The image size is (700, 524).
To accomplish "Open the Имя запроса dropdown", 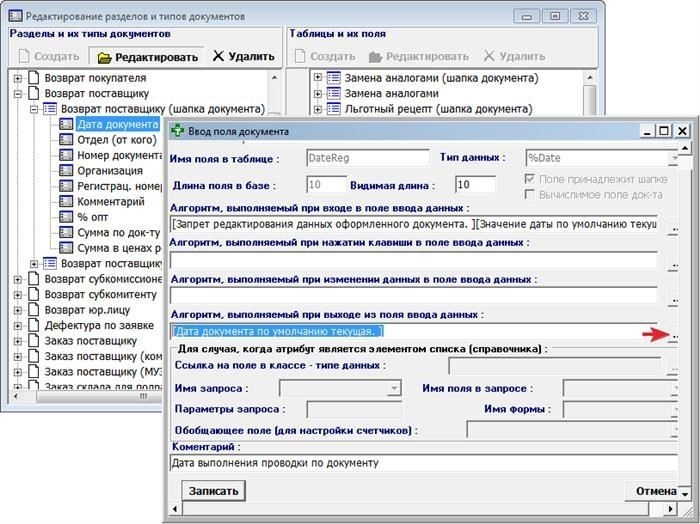I will point(394,388).
